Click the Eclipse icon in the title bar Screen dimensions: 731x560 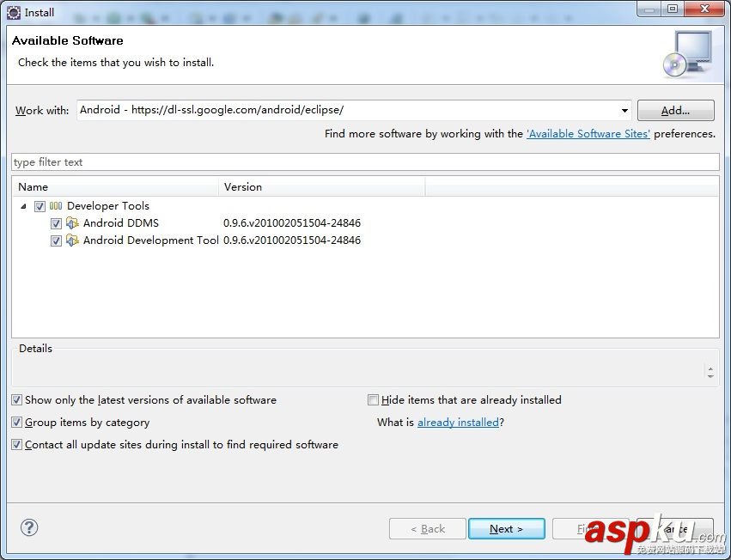(x=14, y=13)
